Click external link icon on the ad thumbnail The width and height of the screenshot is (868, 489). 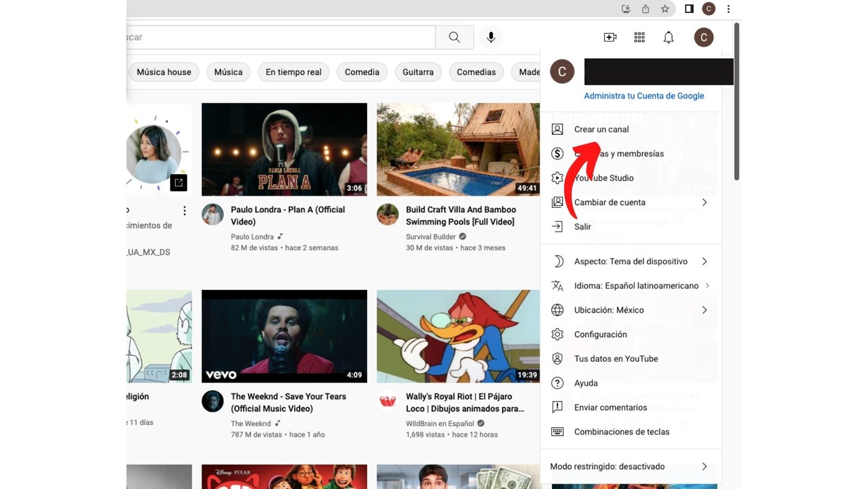(x=179, y=182)
